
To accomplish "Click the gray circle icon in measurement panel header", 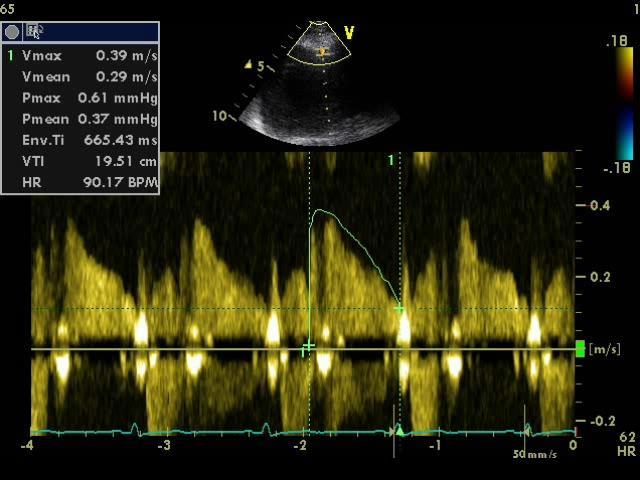I will click(12, 32).
